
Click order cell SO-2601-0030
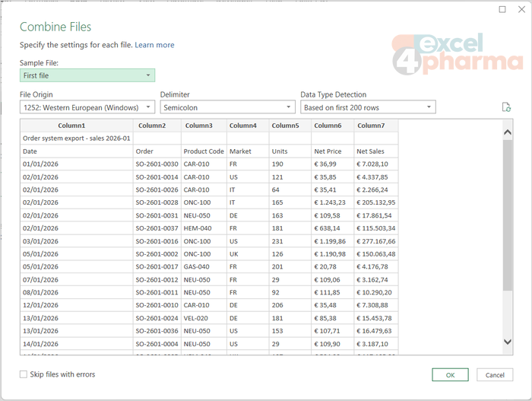[x=157, y=164]
